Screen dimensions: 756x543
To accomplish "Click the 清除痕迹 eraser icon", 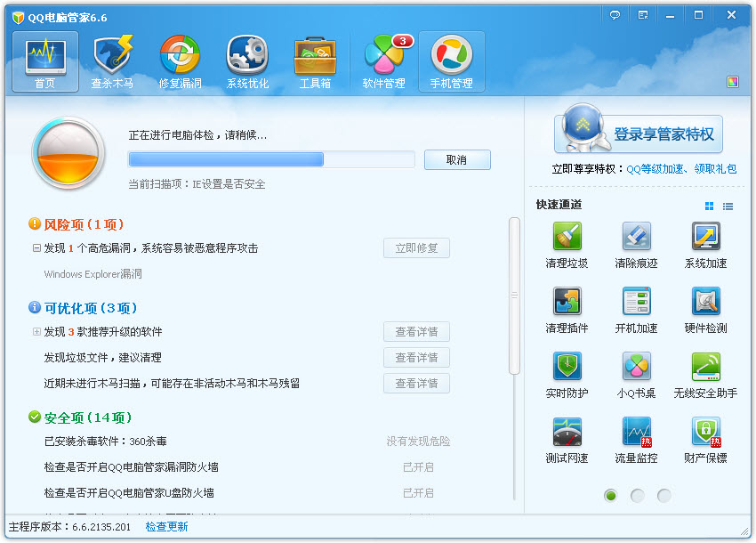I will pyautogui.click(x=637, y=236).
